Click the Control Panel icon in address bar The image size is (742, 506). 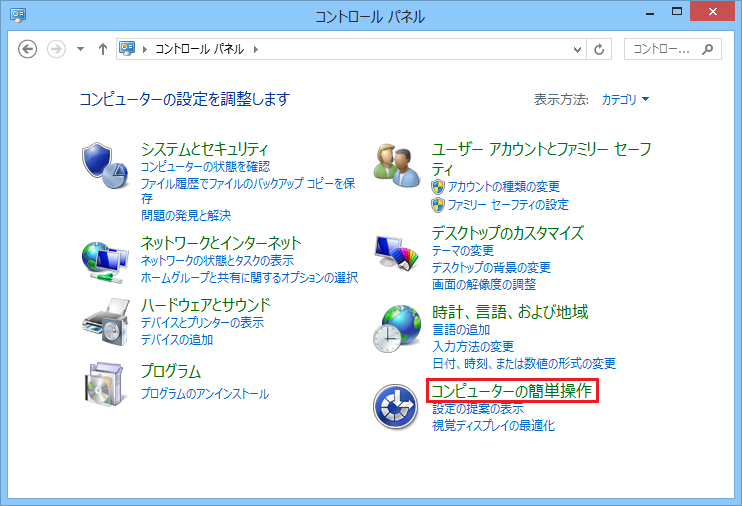pyautogui.click(x=127, y=48)
